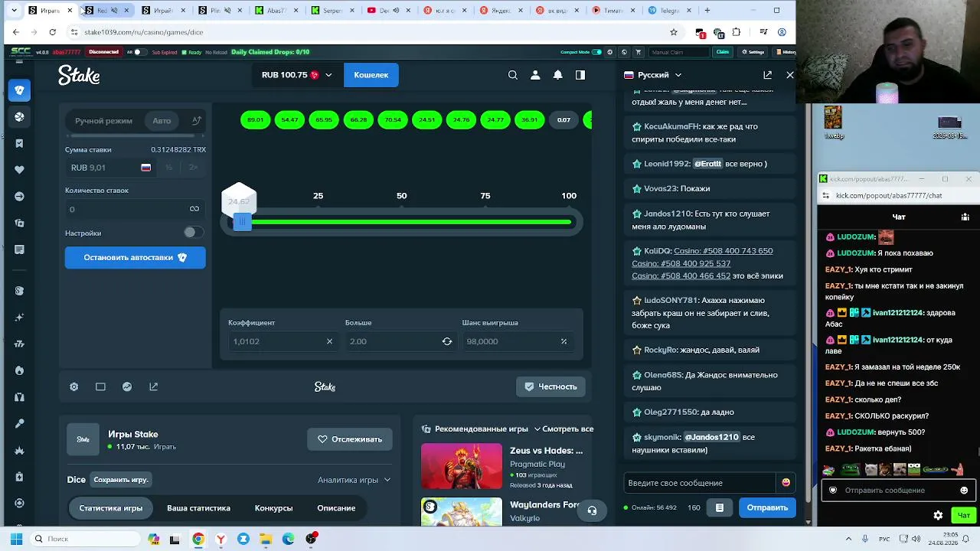Open the notifications bell on Stake
Image resolution: width=980 pixels, height=551 pixels.
click(558, 75)
